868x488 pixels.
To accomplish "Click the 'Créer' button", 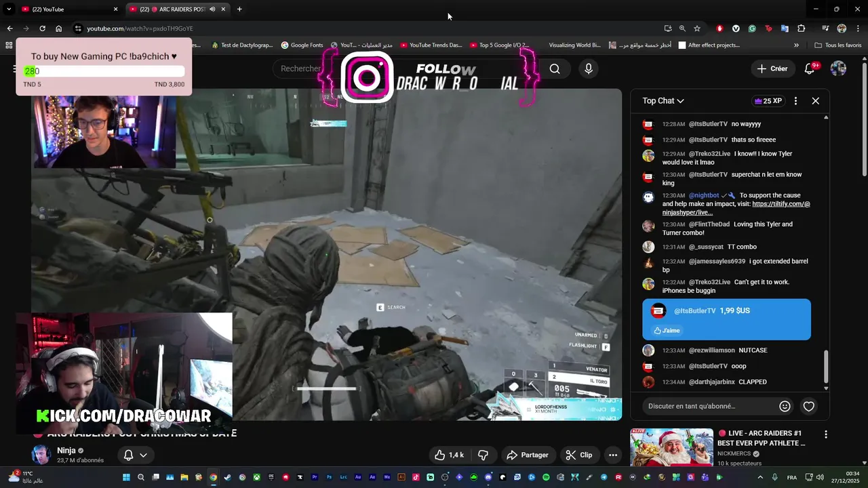I will [x=772, y=68].
